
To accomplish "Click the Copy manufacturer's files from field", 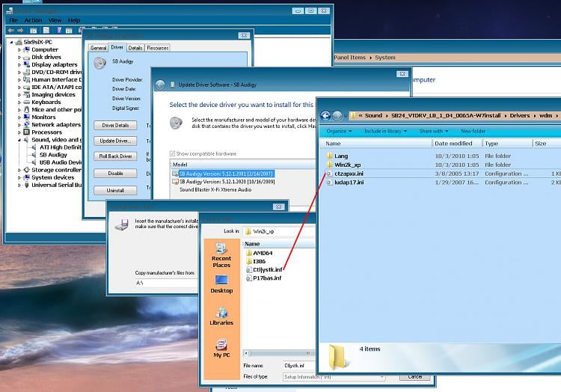I will click(x=166, y=283).
